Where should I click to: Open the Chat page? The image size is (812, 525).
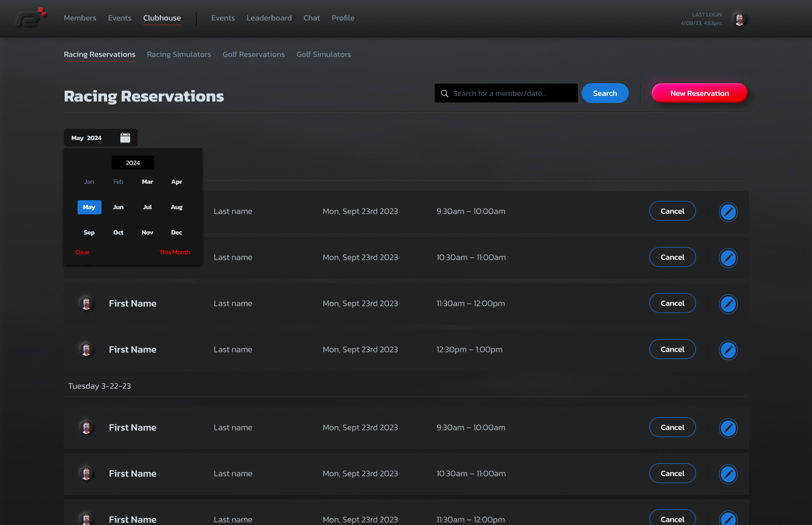point(312,18)
